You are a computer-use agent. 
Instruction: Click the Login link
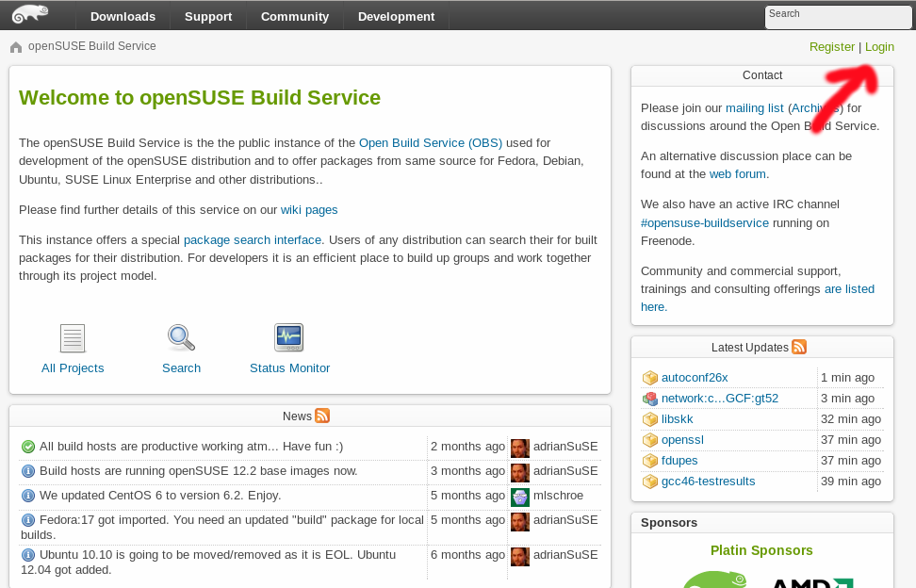point(879,46)
